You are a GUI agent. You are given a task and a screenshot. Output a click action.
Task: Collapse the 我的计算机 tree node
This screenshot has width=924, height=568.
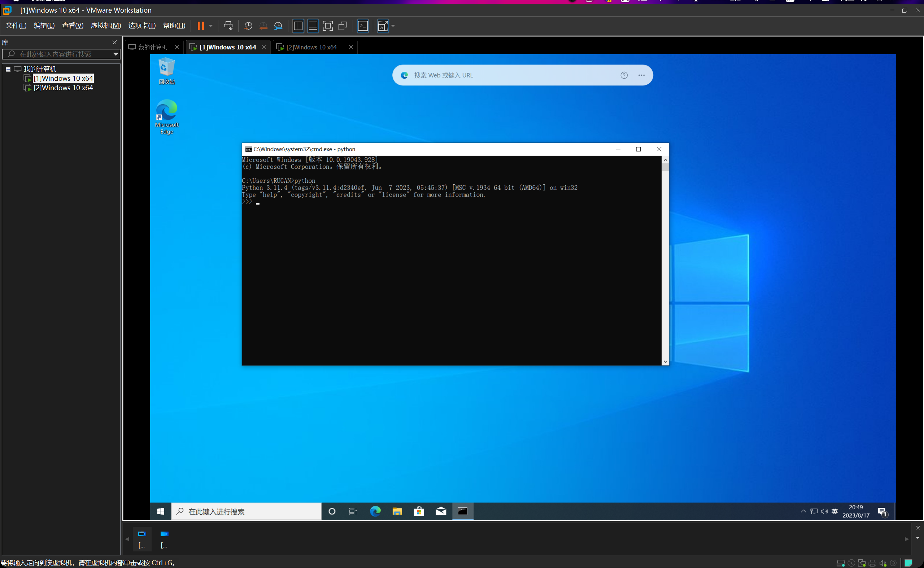tap(8, 69)
